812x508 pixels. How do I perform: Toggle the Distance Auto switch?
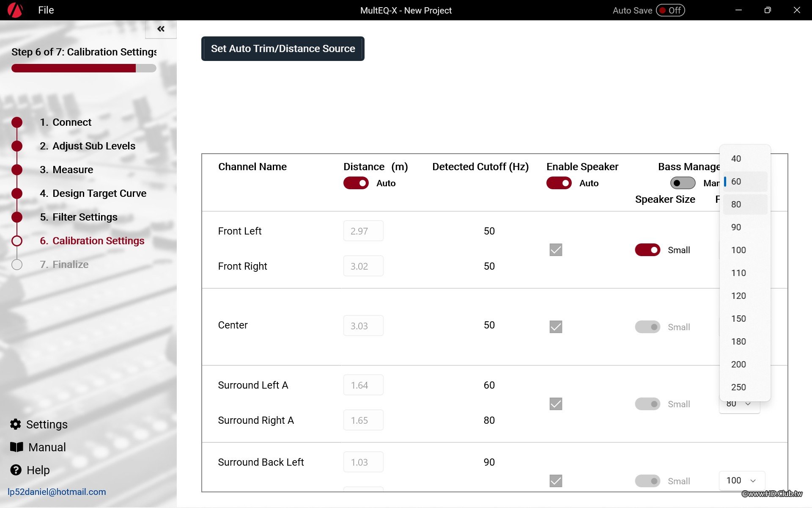point(356,183)
